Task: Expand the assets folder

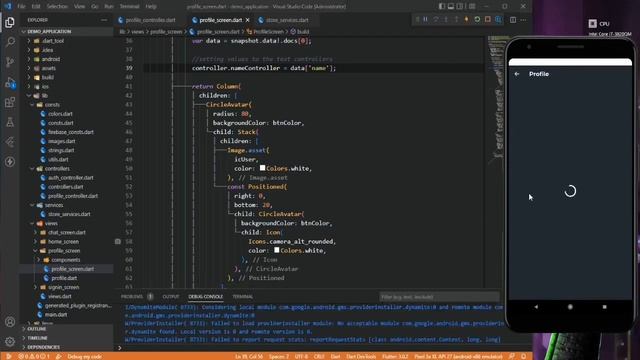Action: [x=67, y=68]
